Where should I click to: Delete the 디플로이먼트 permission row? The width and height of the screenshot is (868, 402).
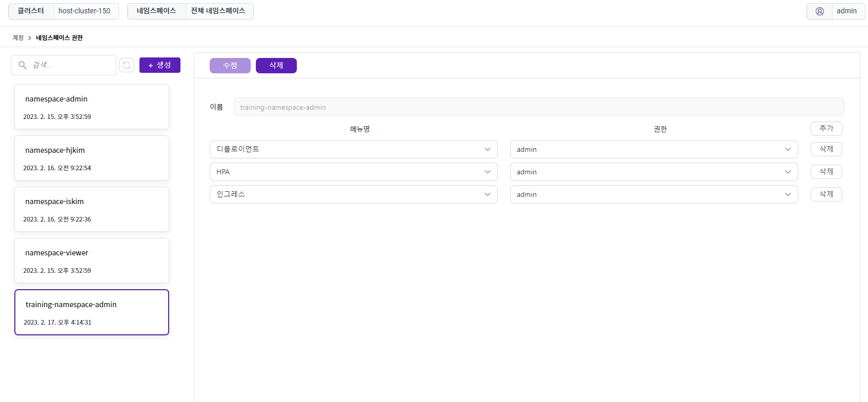click(826, 149)
